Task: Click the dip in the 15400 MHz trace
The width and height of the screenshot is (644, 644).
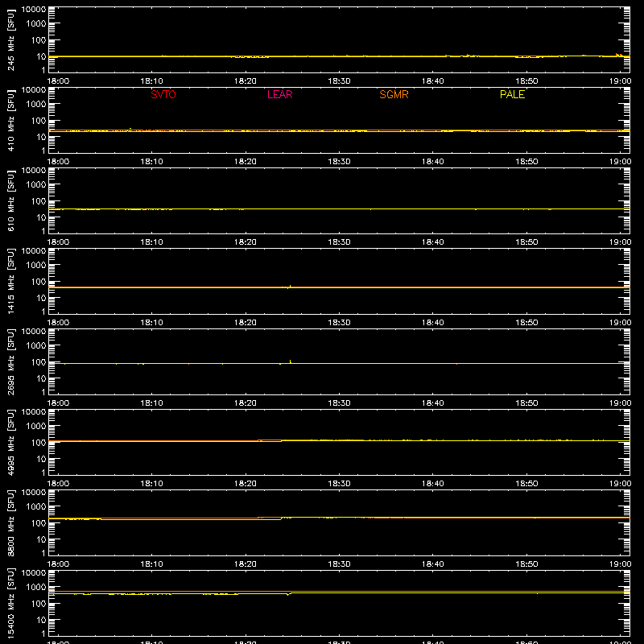Action: (x=288, y=594)
